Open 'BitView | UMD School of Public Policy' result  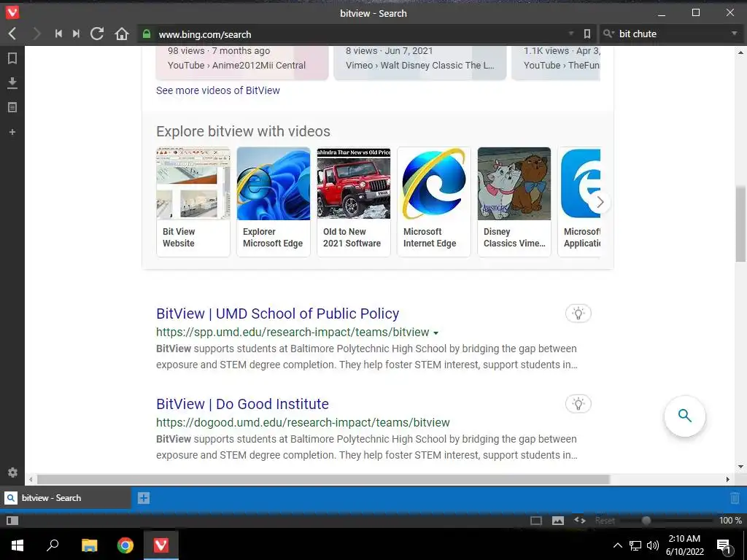(278, 314)
